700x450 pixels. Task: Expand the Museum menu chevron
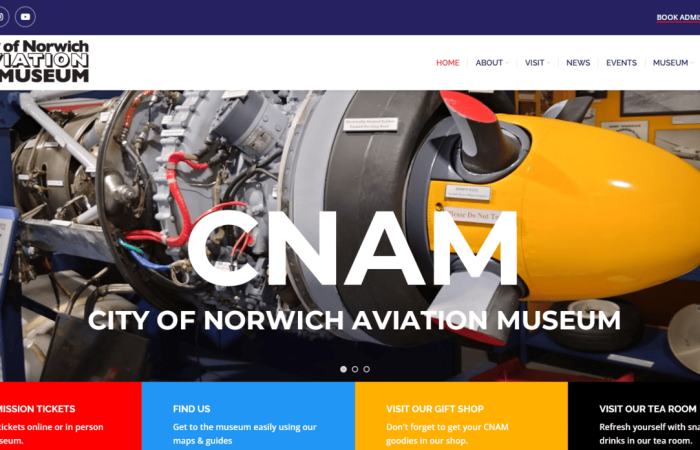point(692,63)
